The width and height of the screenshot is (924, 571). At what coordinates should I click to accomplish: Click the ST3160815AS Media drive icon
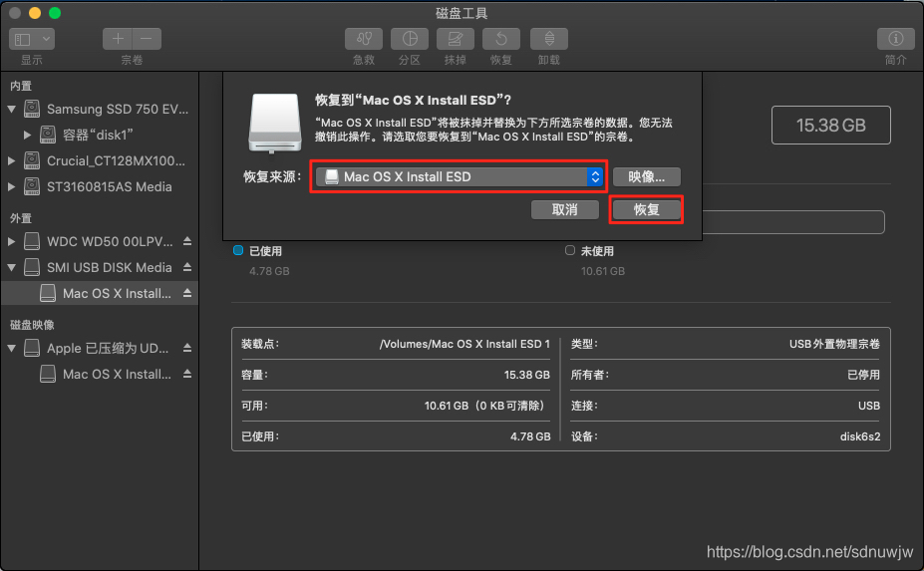click(32, 186)
